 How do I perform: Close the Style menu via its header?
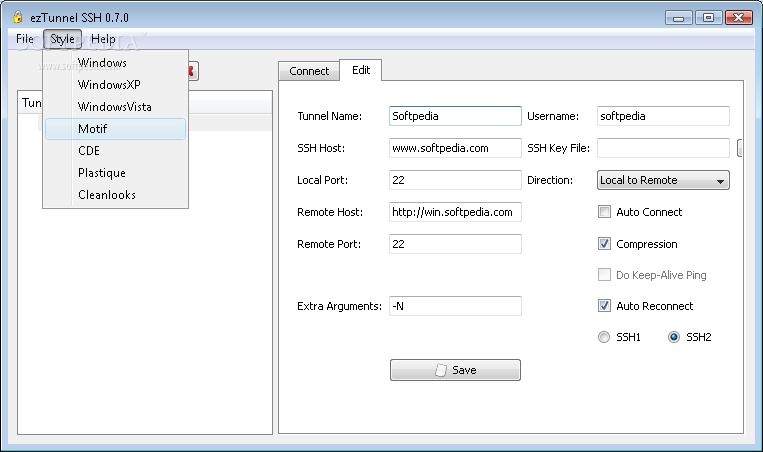click(x=62, y=39)
